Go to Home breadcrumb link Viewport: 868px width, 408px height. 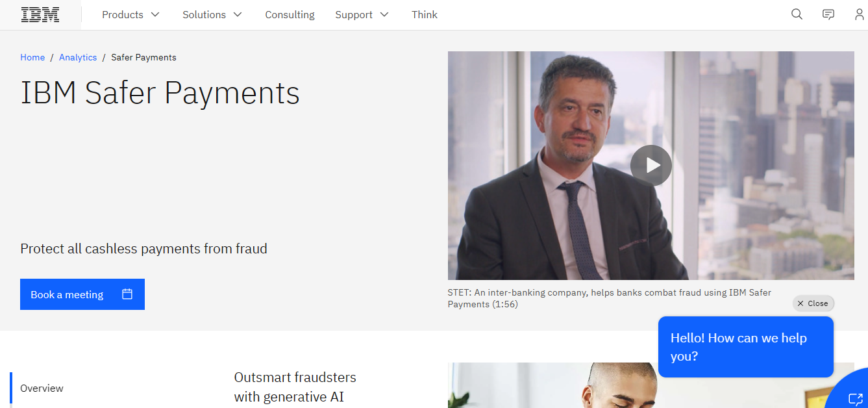point(32,57)
